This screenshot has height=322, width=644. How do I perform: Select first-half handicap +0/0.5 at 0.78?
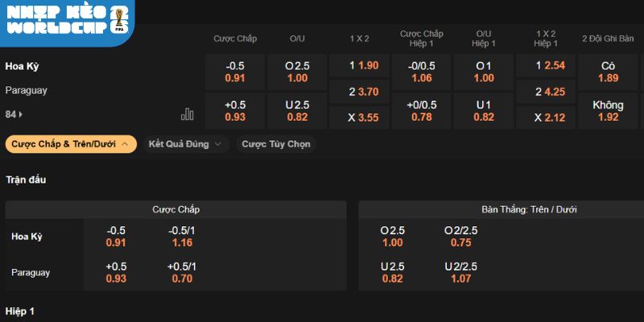click(422, 111)
